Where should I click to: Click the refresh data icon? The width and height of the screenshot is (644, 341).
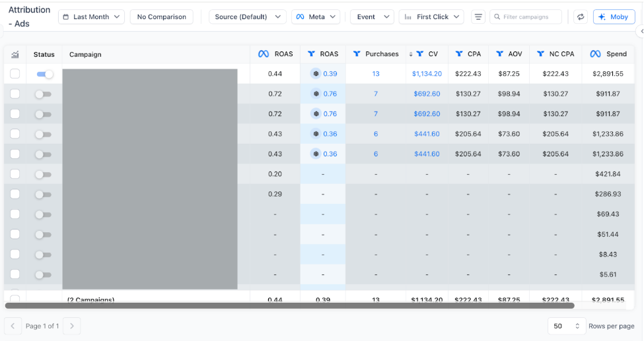click(580, 17)
